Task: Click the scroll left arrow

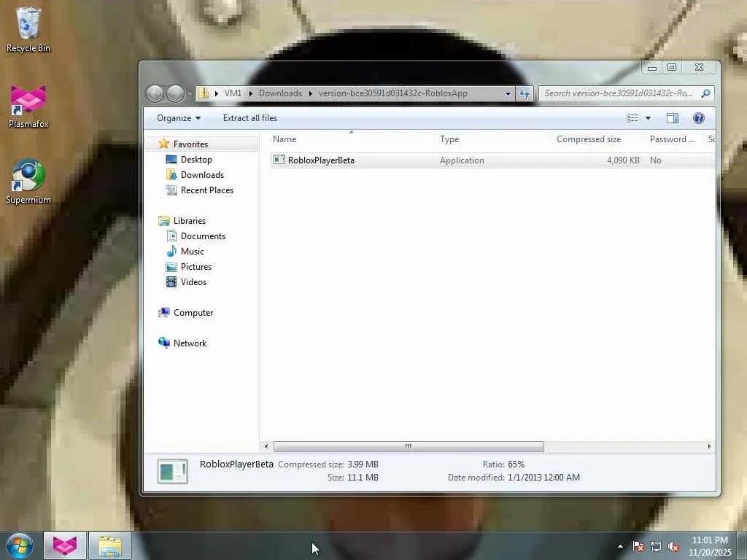Action: click(x=266, y=446)
